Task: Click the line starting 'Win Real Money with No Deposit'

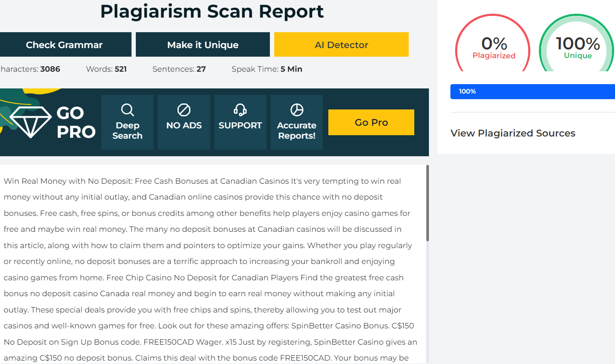Action: [x=202, y=181]
